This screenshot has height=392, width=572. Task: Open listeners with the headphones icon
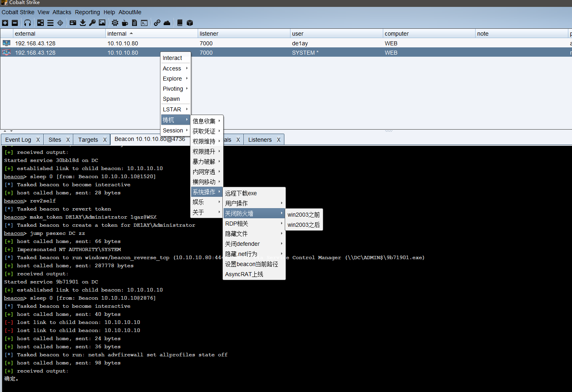pyautogui.click(x=28, y=23)
